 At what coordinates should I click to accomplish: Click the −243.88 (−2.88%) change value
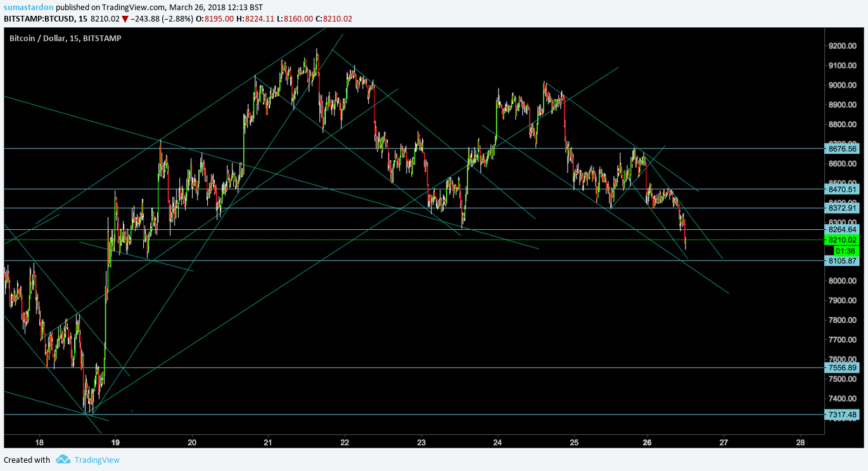[x=162, y=19]
